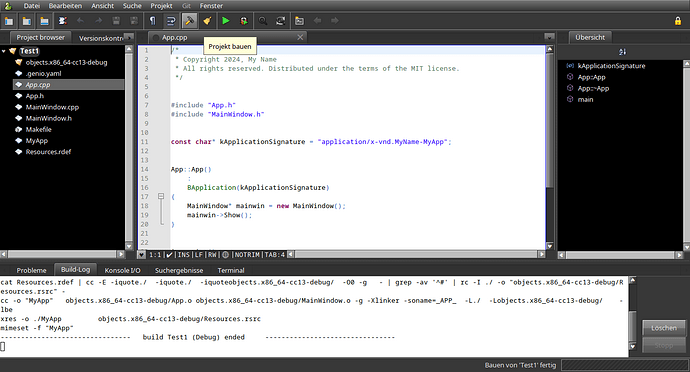This screenshot has width=690, height=372.
Task: Toggle INS insert mode in status bar
Action: tap(184, 254)
